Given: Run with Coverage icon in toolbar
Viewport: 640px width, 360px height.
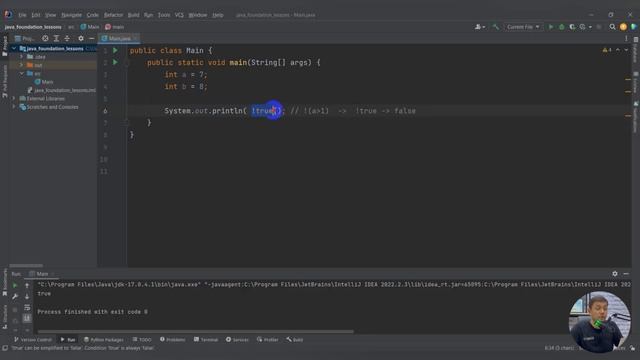Looking at the screenshot, I should pyautogui.click(x=572, y=27).
